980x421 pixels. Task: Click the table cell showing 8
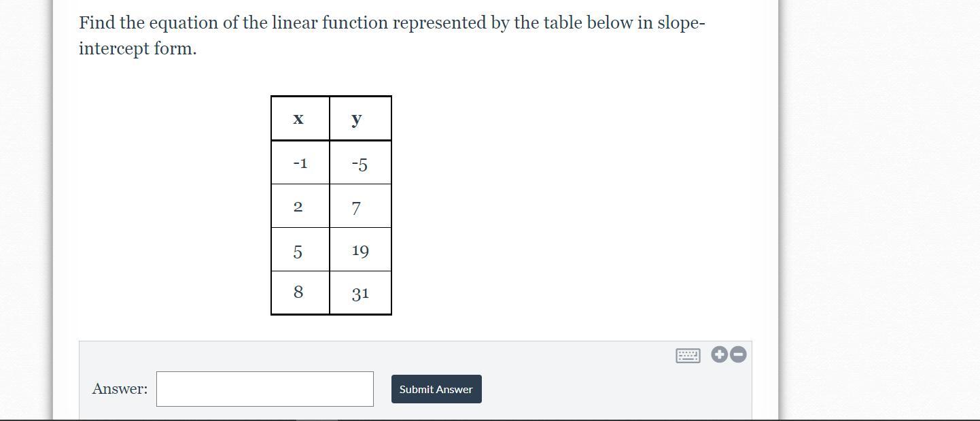pos(298,292)
